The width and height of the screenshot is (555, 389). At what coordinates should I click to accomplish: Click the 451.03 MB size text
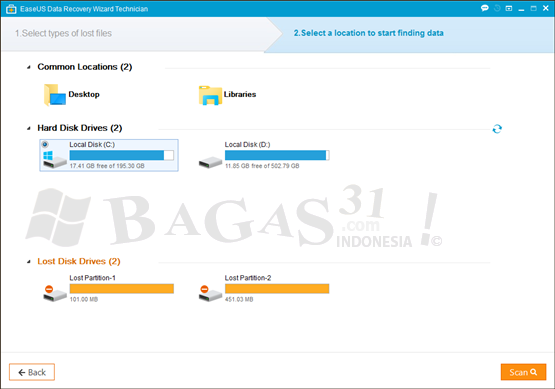pos(239,299)
